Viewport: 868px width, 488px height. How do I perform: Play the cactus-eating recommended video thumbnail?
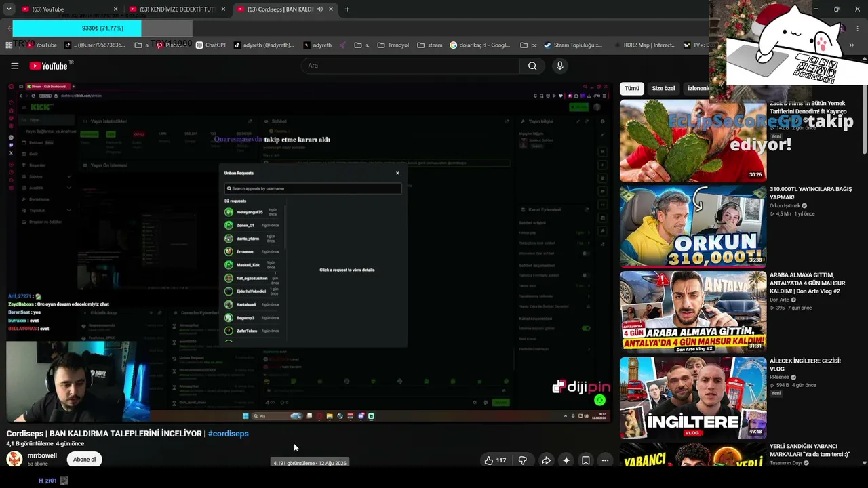(693, 141)
